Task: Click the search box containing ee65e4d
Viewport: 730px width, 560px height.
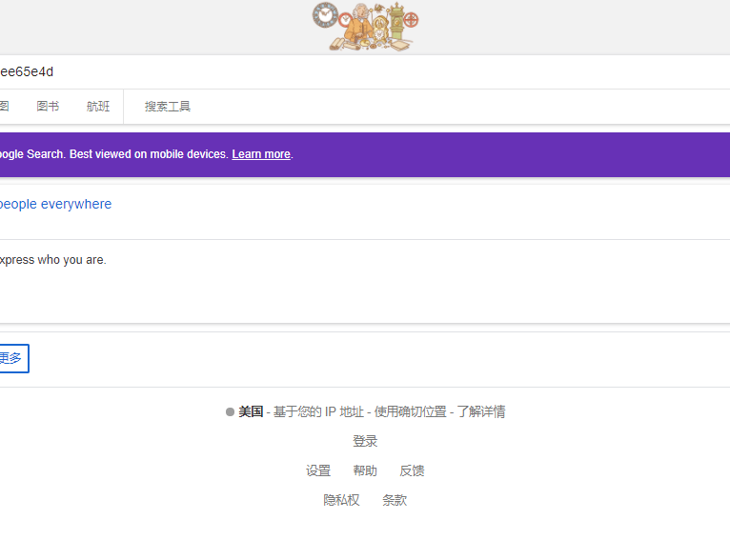Action: coord(286,71)
